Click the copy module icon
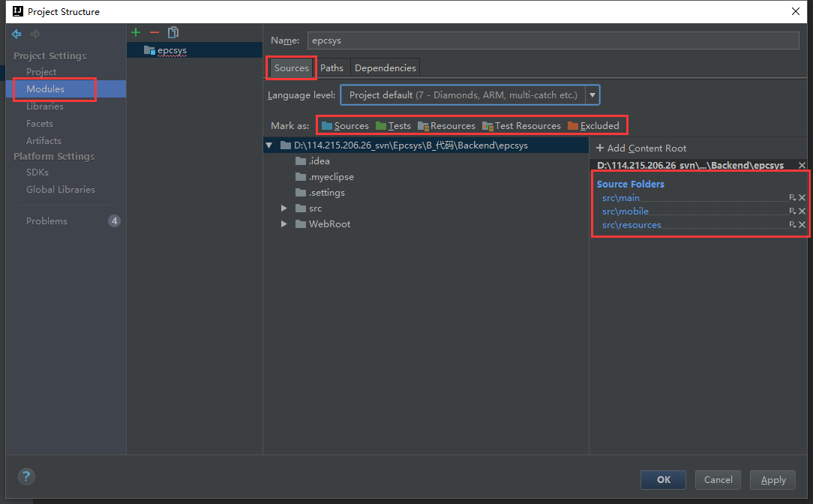The height and width of the screenshot is (504, 813). tap(173, 32)
